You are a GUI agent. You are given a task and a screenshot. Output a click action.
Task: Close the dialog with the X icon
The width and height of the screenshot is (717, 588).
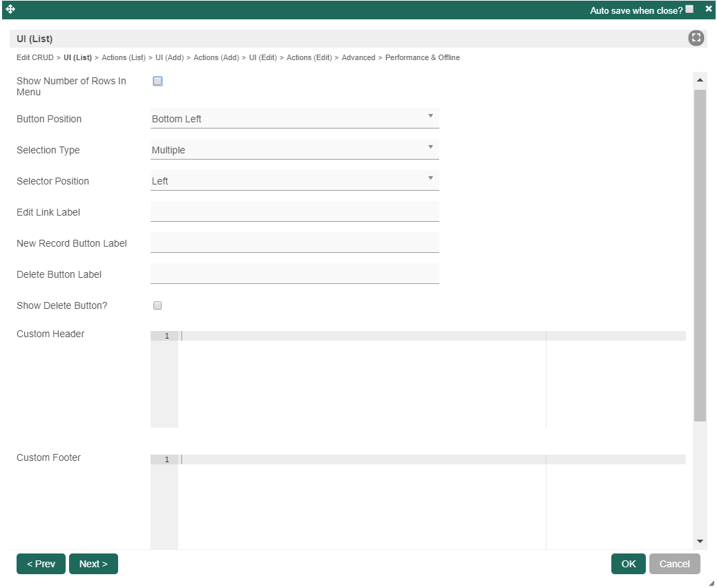tap(708, 9)
